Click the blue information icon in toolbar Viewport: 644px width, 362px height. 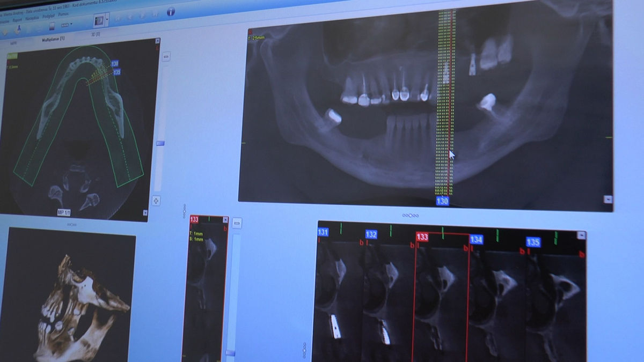(171, 11)
